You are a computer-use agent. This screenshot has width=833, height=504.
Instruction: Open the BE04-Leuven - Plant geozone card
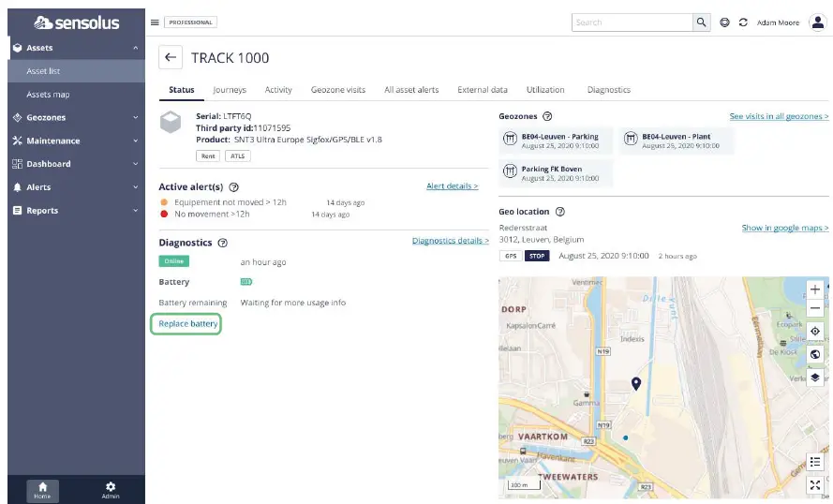pos(677,141)
